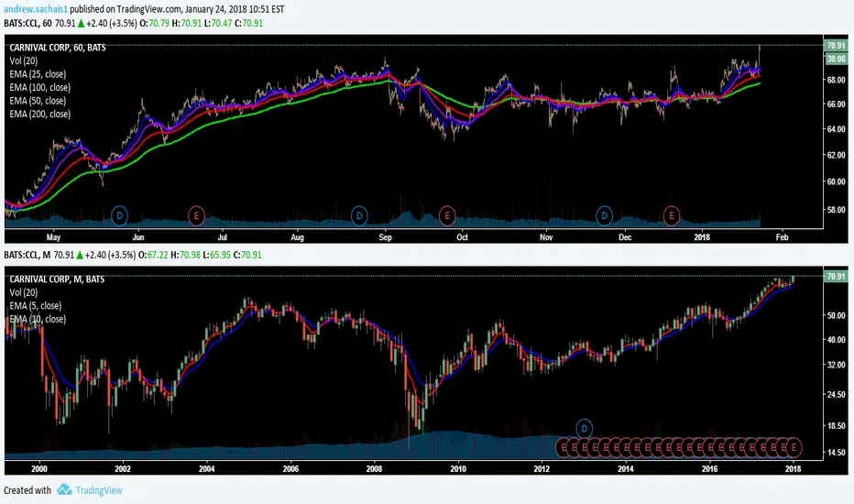The image size is (854, 504).
Task: Click the 2008 label on the monthly time axis
Action: tap(374, 468)
